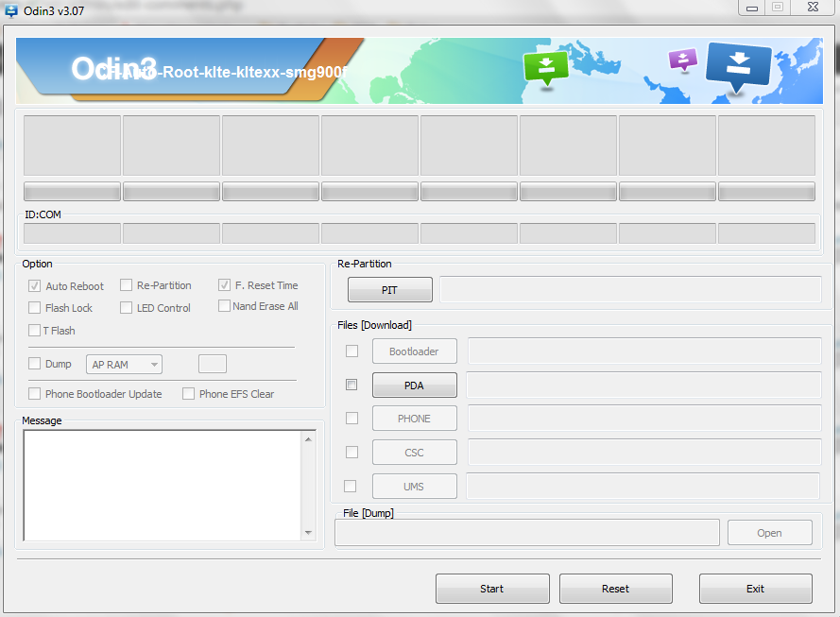The image size is (840, 617).
Task: Check the CSC file checkbox
Action: point(351,452)
